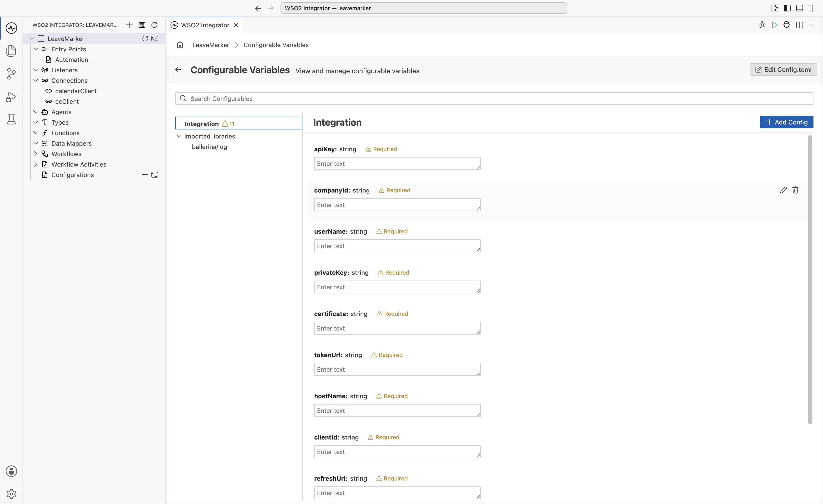
Task: Click the back arrow beside Configurable Variables
Action: point(178,69)
